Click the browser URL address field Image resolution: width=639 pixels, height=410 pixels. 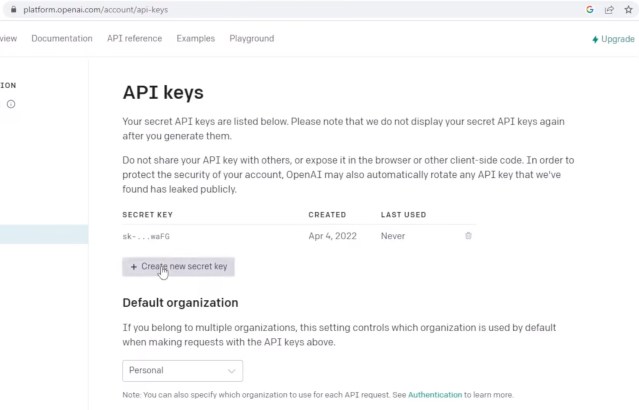tap(300, 9)
